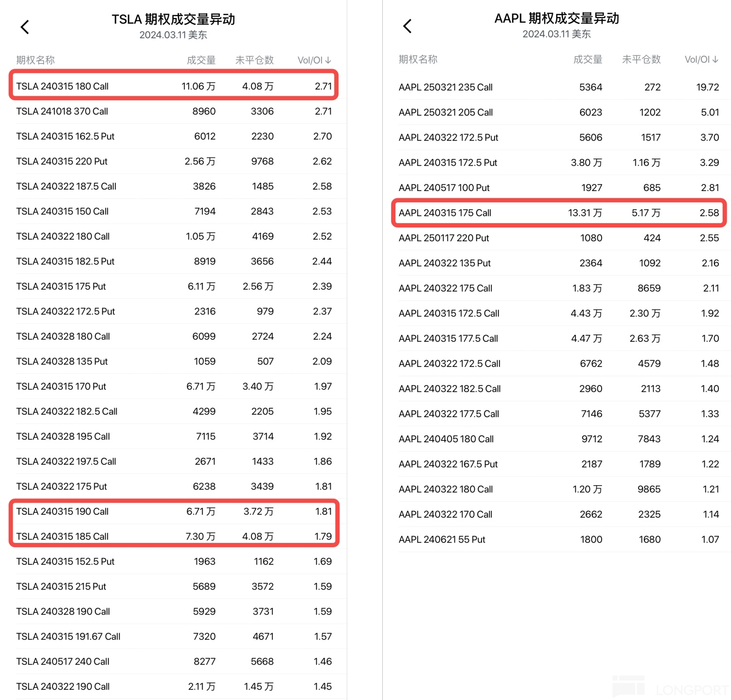Open AAPL 240315 175 Call option
The height and width of the screenshot is (700, 731).
pos(559,213)
